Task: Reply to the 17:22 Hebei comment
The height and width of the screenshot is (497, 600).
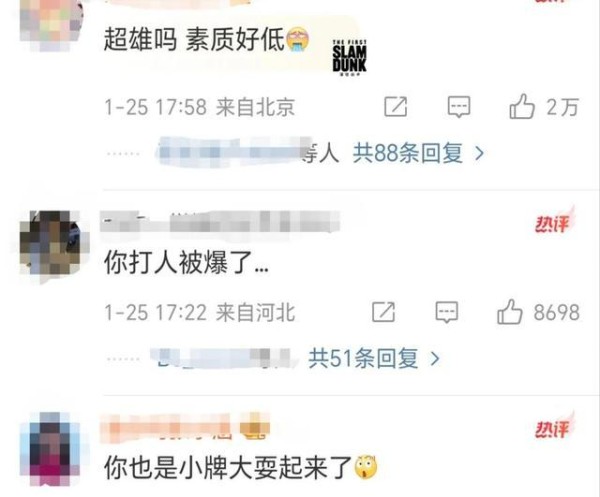Action: click(447, 312)
